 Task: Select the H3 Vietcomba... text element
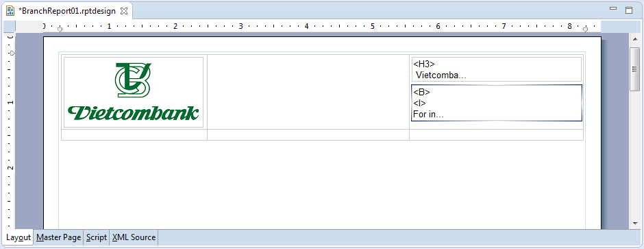497,69
